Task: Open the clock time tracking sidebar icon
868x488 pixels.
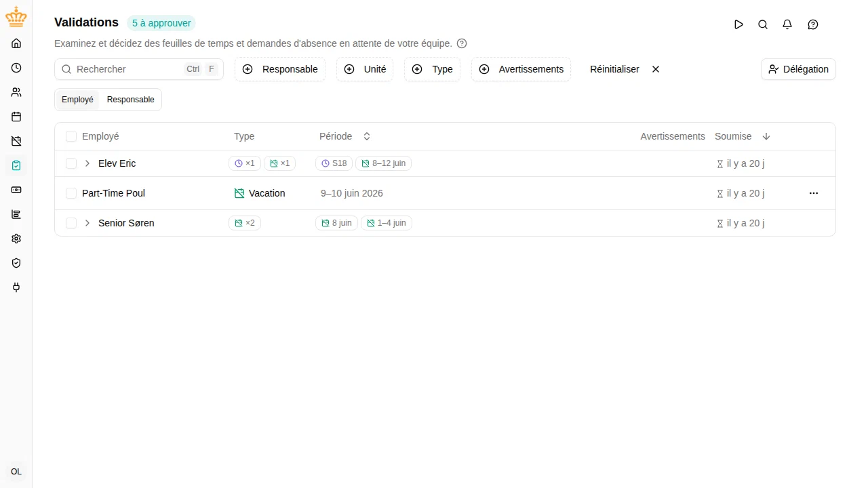Action: [16, 68]
